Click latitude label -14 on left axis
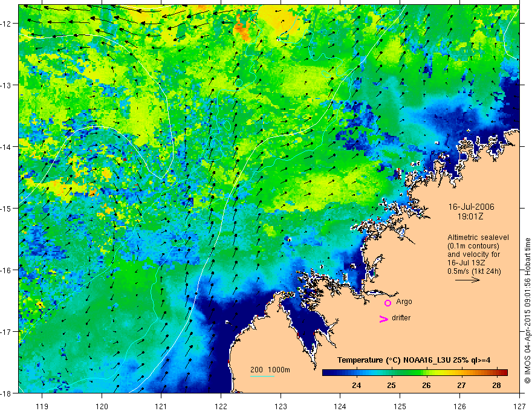The width and height of the screenshot is (532, 411). (7, 147)
